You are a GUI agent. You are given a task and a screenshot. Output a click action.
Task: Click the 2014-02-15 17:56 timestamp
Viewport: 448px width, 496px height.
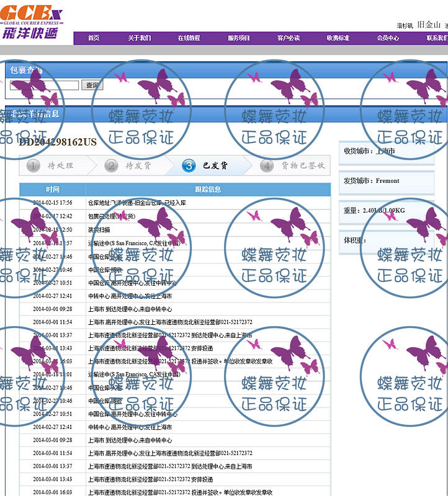click(53, 203)
